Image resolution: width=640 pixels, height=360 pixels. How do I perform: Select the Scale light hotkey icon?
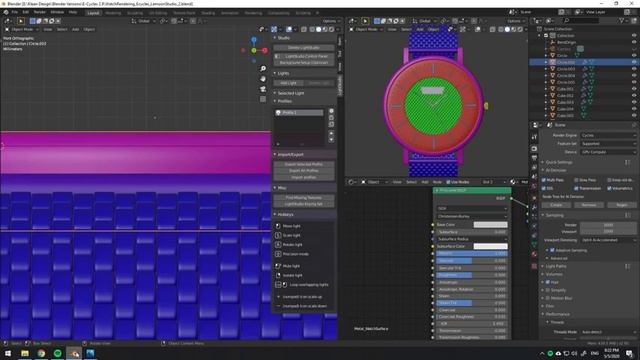278,235
